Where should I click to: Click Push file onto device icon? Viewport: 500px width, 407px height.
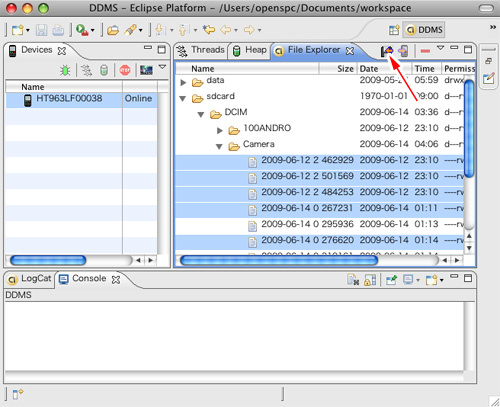pos(403,51)
